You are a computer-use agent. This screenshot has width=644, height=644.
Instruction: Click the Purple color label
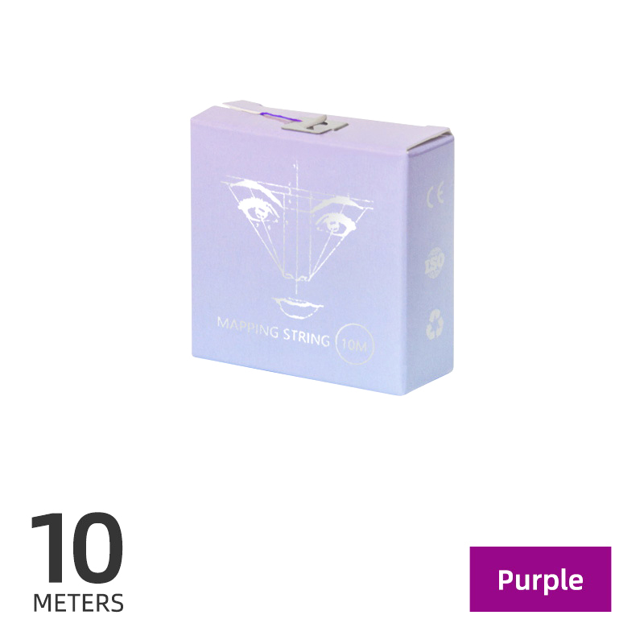click(540, 579)
